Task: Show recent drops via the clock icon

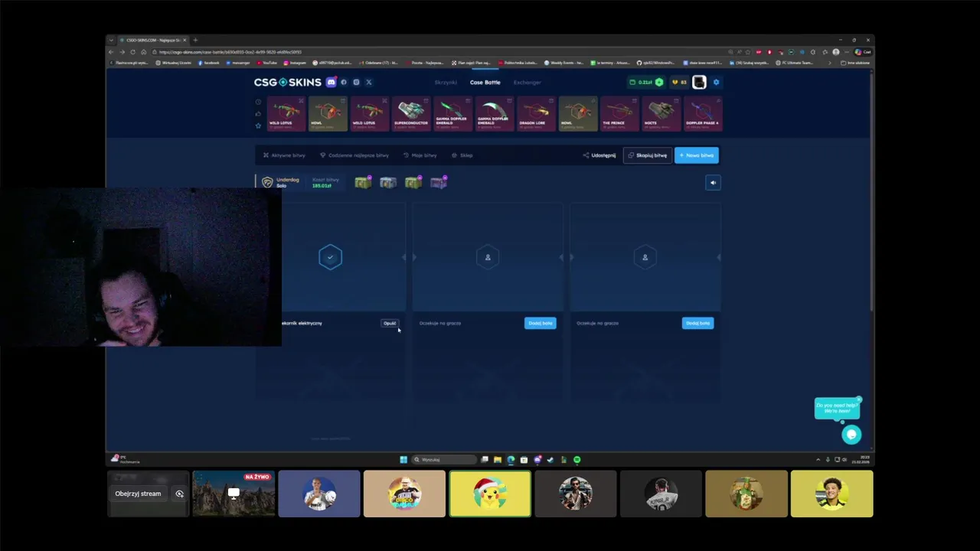Action: click(x=258, y=102)
